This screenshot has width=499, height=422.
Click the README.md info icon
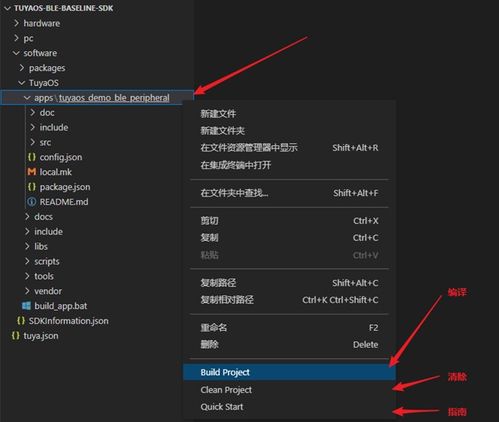(x=32, y=202)
